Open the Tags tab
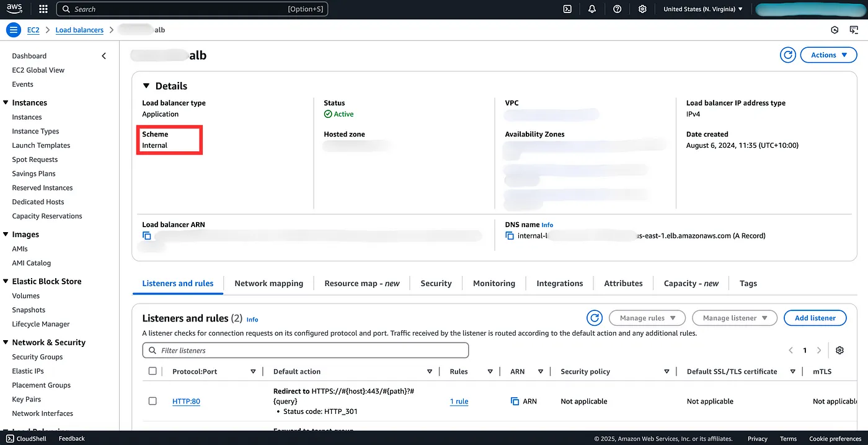Image resolution: width=868 pixels, height=445 pixels. [748, 284]
